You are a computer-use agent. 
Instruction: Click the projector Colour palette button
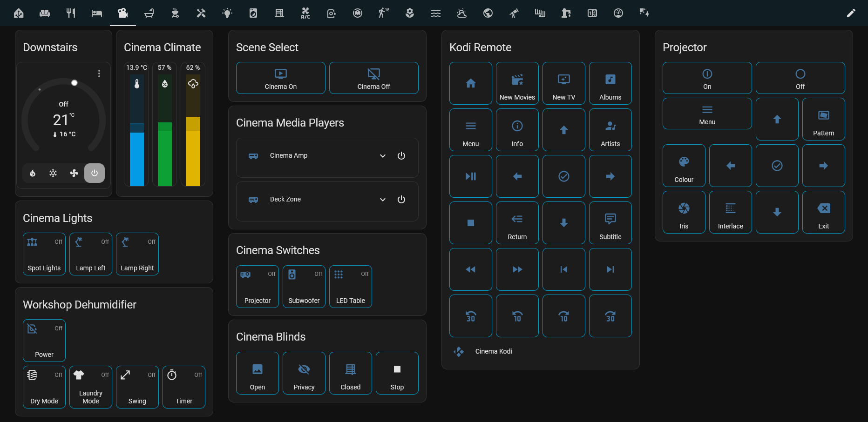[684, 166]
